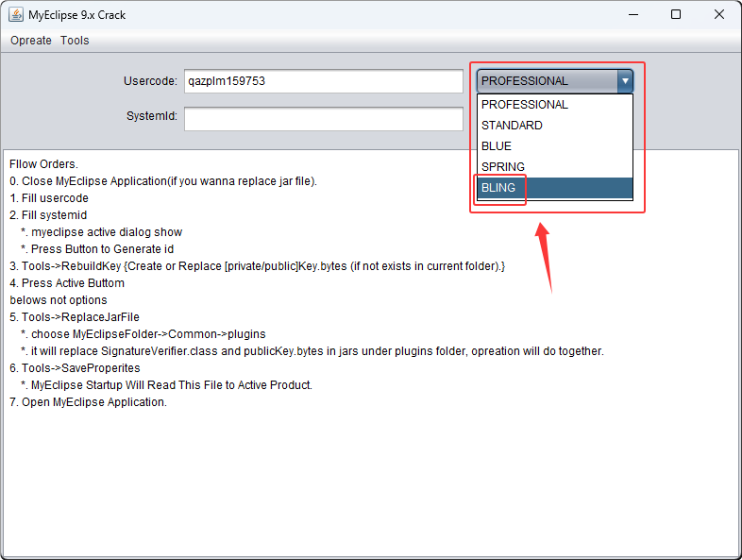Open the Opreate menu
This screenshot has width=742, height=560.
[x=31, y=41]
